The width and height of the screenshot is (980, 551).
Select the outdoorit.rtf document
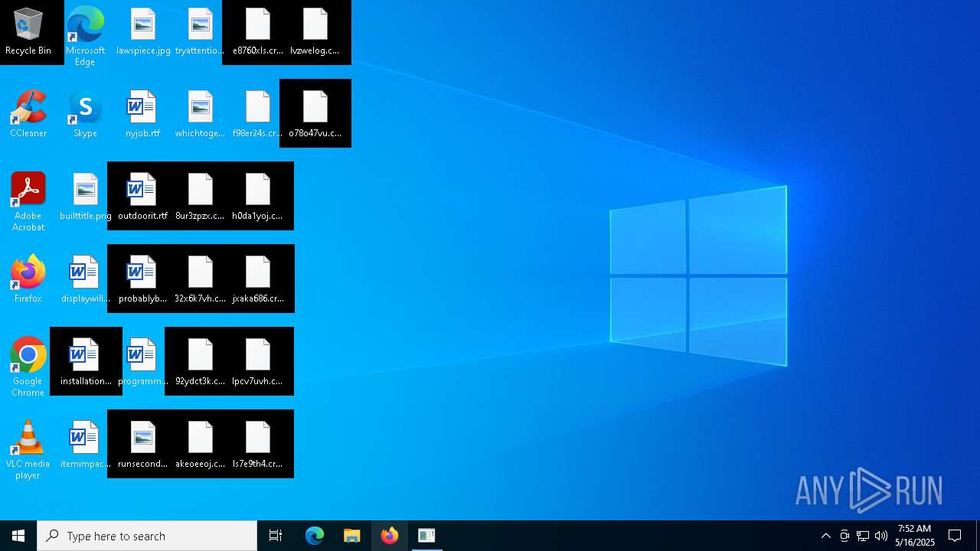coord(143,197)
